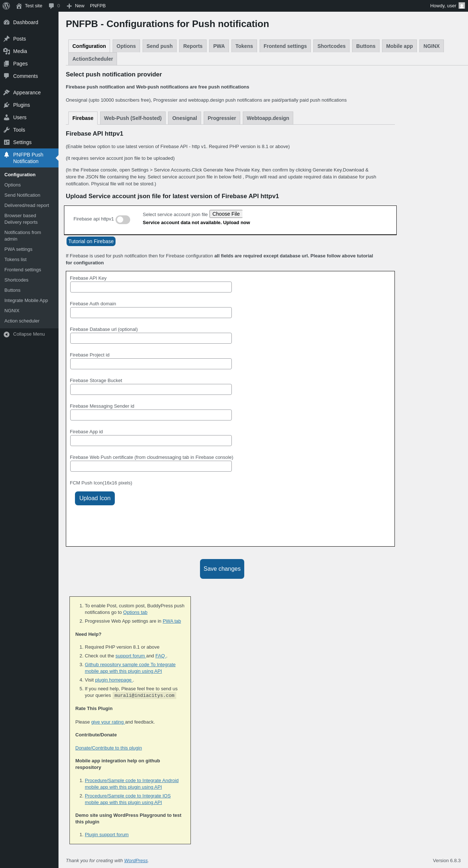The image size is (468, 868).
Task: Open the WordPress logo menu
Action: pos(6,6)
